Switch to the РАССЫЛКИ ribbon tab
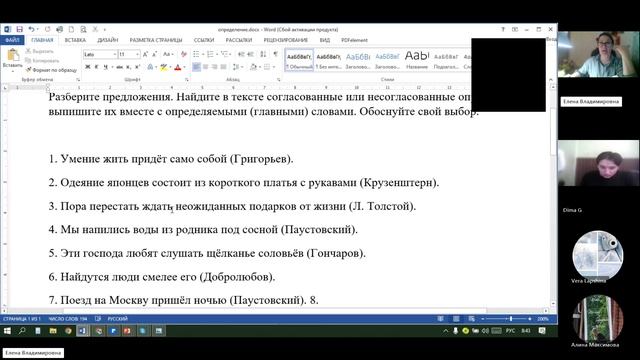This screenshot has width=640, height=360. point(238,40)
